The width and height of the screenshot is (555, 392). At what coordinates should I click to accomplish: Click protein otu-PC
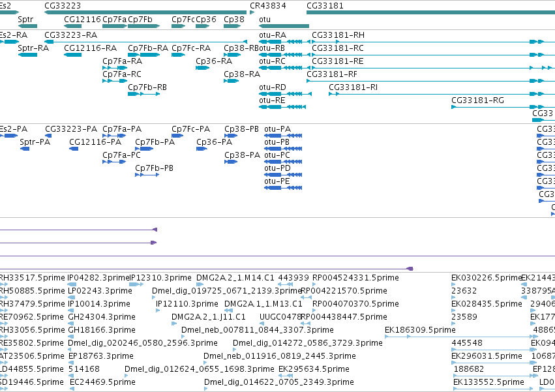283,162
